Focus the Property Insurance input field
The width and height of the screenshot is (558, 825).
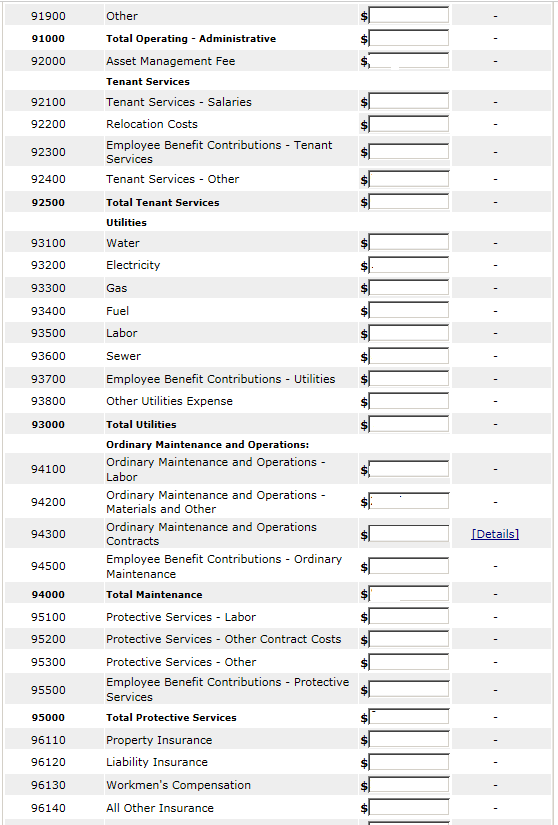(x=409, y=740)
